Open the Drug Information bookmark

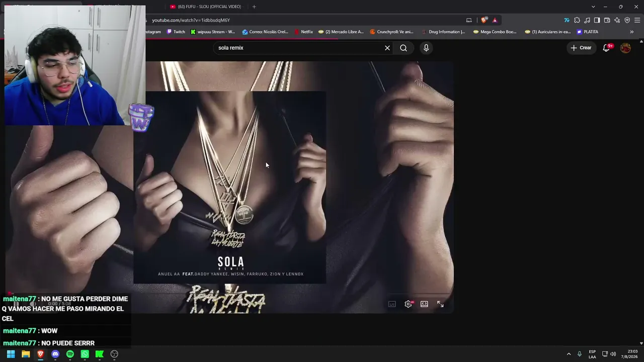coord(443,32)
